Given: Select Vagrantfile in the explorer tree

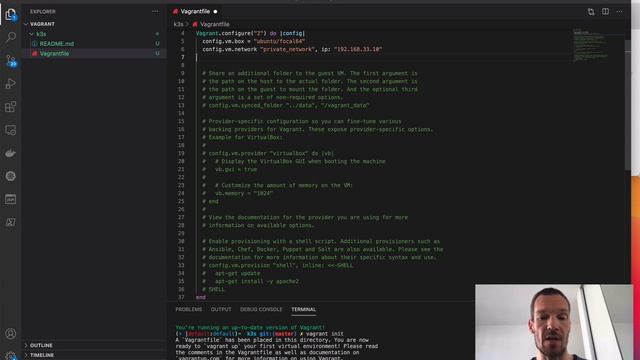Looking at the screenshot, I should 54,53.
